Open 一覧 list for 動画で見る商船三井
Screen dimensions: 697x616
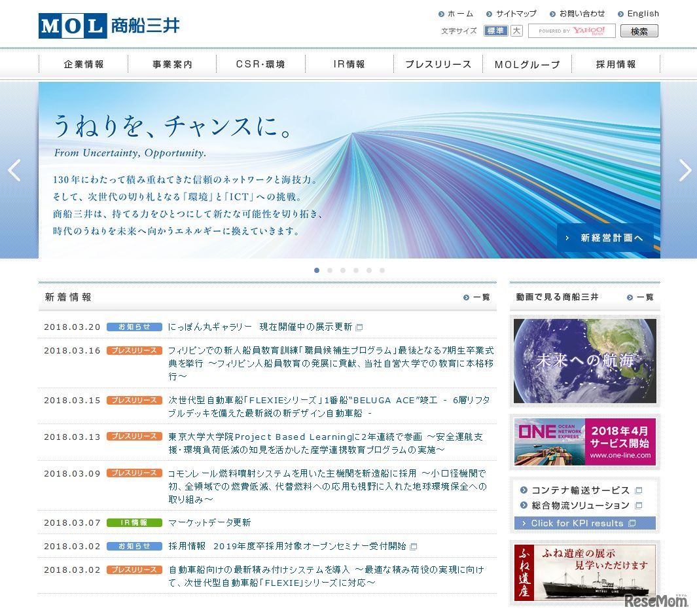point(640,298)
